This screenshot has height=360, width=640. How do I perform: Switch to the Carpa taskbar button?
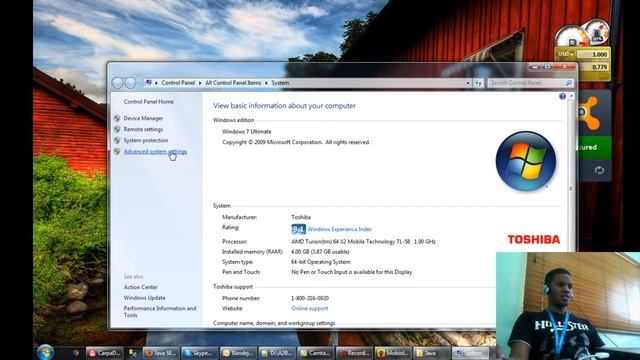pos(104,353)
